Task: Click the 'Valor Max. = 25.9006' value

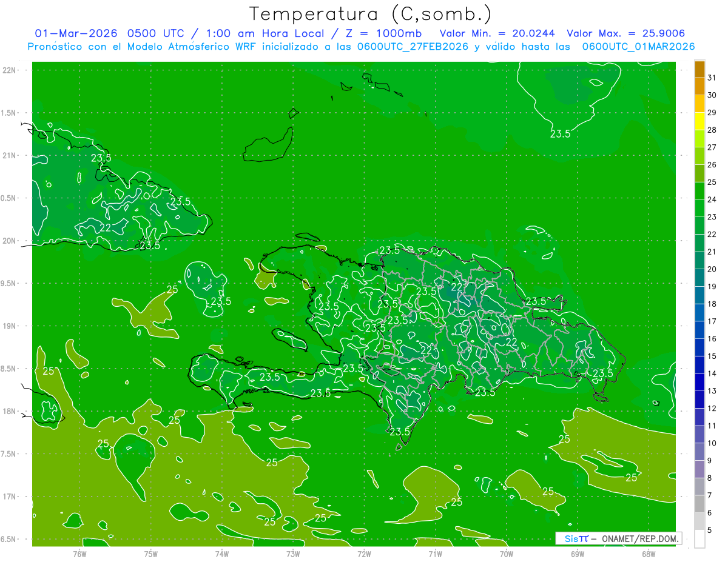Action: (x=626, y=33)
